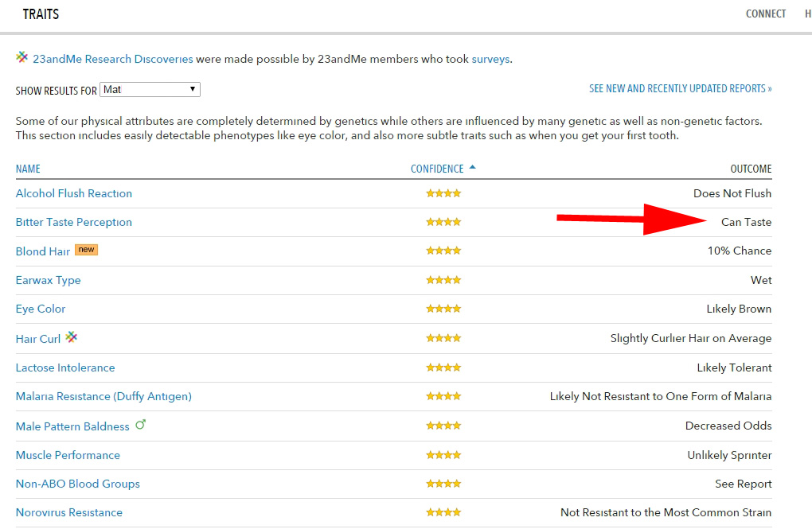
Task: Open the Show Results For dropdown showing Mat
Action: coord(150,90)
